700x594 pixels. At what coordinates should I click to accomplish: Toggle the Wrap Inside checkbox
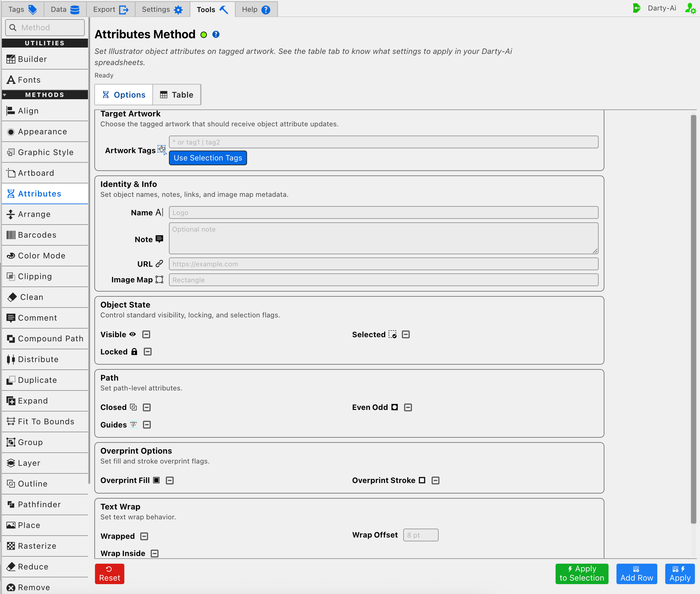155,553
